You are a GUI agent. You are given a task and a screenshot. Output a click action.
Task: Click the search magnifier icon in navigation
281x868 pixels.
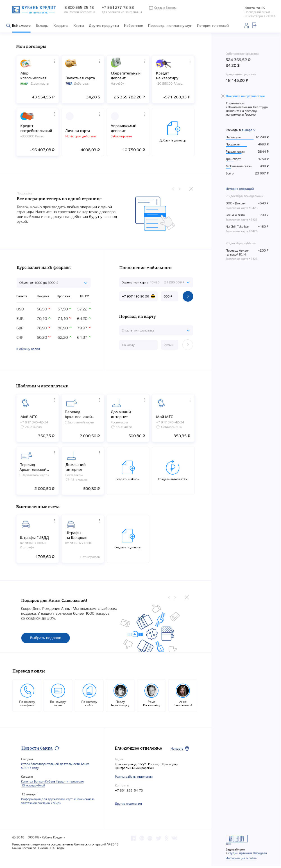[8, 26]
